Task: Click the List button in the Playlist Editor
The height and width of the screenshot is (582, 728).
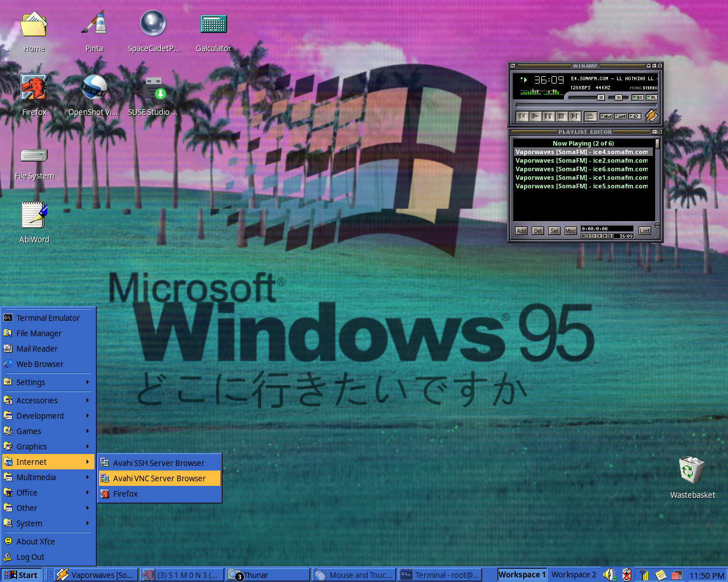Action: (644, 230)
